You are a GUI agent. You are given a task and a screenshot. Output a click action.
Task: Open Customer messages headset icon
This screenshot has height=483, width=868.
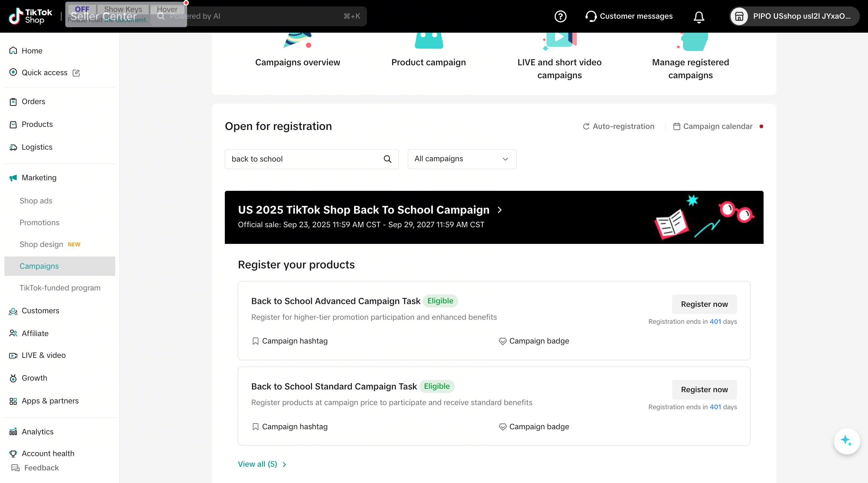pos(591,16)
